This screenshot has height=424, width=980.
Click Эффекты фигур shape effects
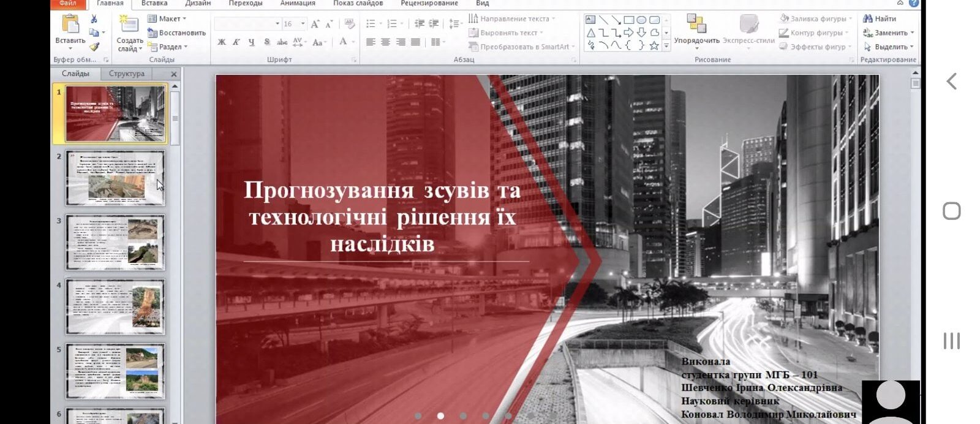[x=815, y=47]
